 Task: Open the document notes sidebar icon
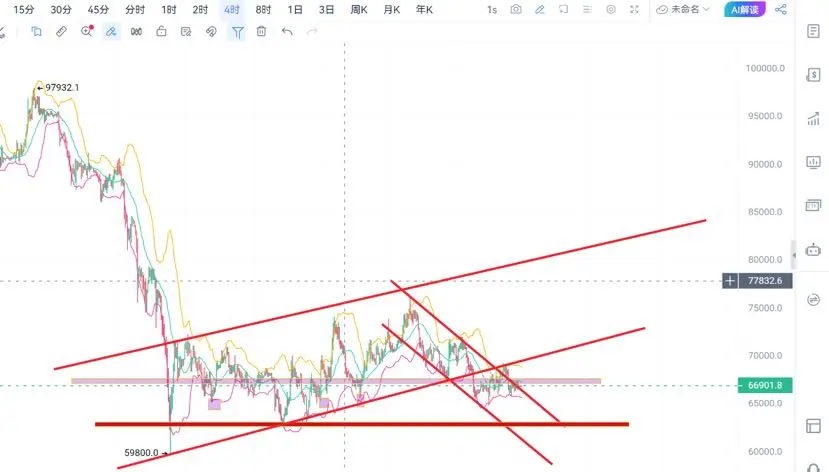click(x=814, y=31)
